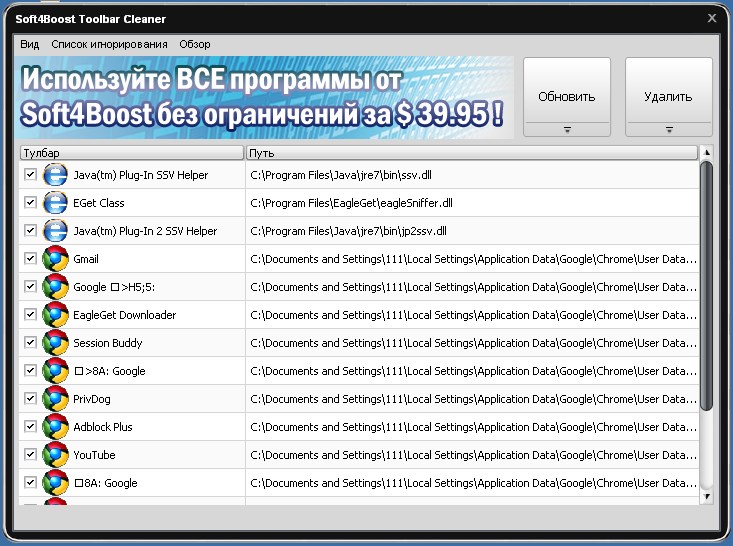Click the path cell in PrivDog row

click(473, 399)
